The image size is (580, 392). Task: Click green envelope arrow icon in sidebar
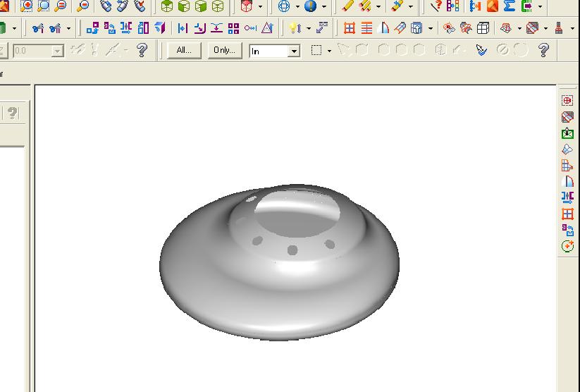567,133
